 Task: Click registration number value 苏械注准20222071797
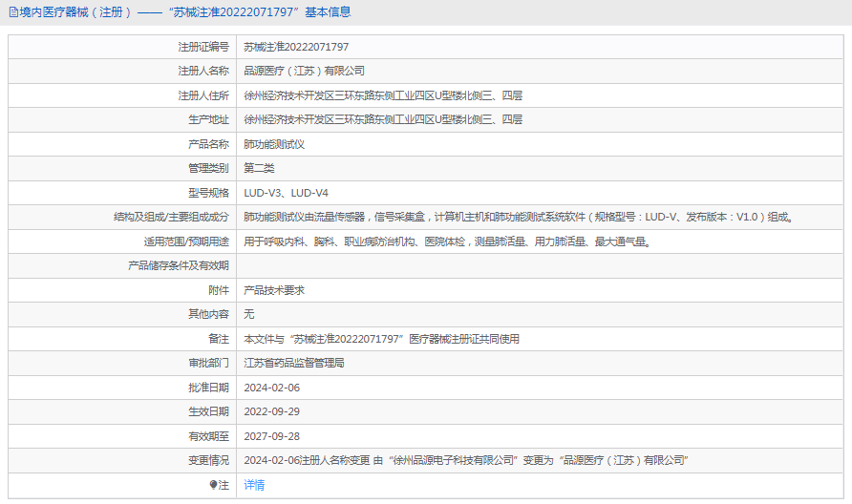pos(296,47)
